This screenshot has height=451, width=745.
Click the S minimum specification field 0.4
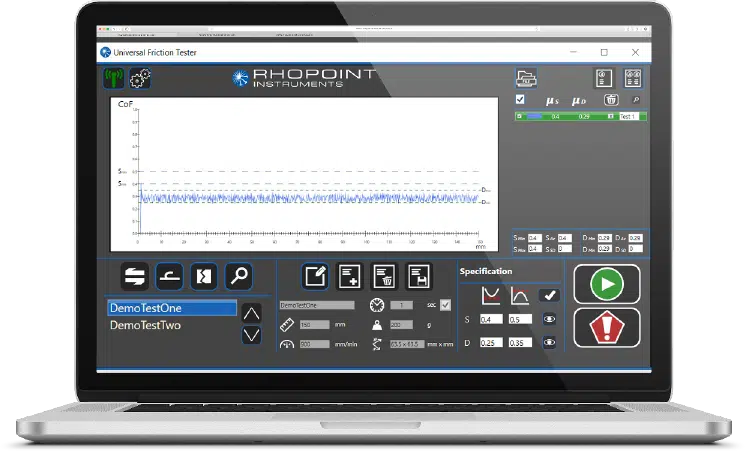pos(491,319)
